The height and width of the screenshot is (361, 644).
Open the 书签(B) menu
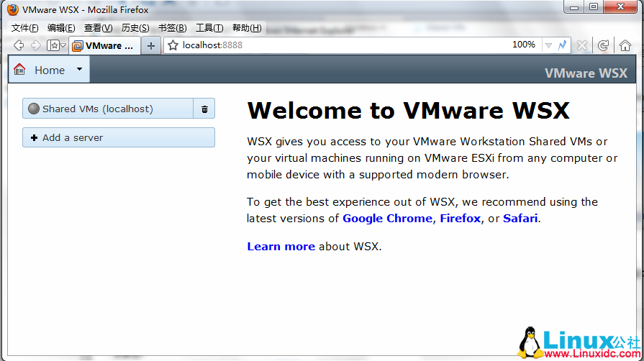[x=172, y=28]
